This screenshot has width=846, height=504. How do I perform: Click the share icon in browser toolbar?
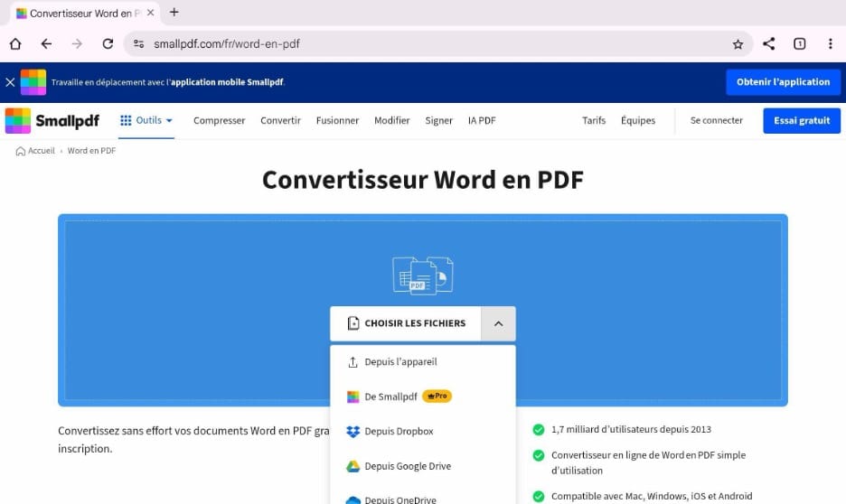tap(769, 43)
